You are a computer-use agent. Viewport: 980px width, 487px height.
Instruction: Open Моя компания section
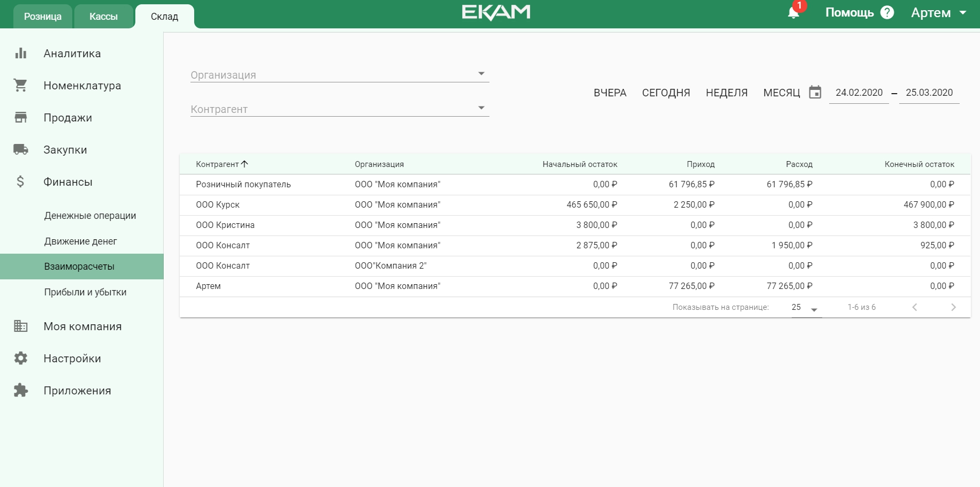coord(82,326)
